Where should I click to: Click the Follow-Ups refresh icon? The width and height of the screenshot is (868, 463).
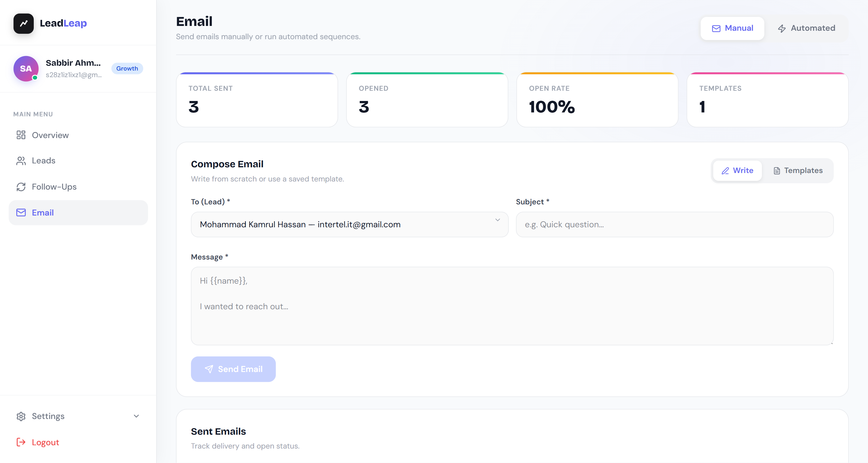pyautogui.click(x=21, y=187)
